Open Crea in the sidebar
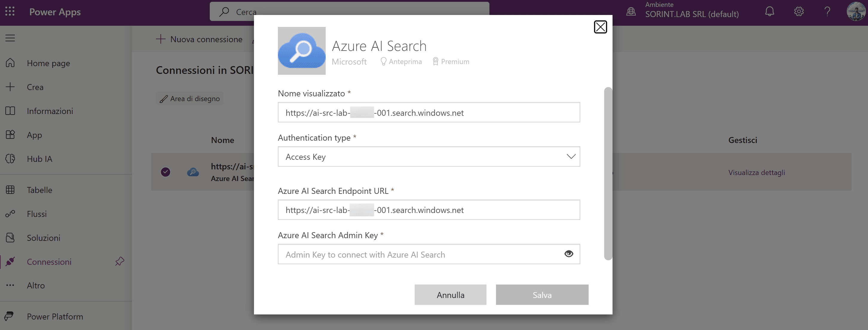 coord(35,87)
